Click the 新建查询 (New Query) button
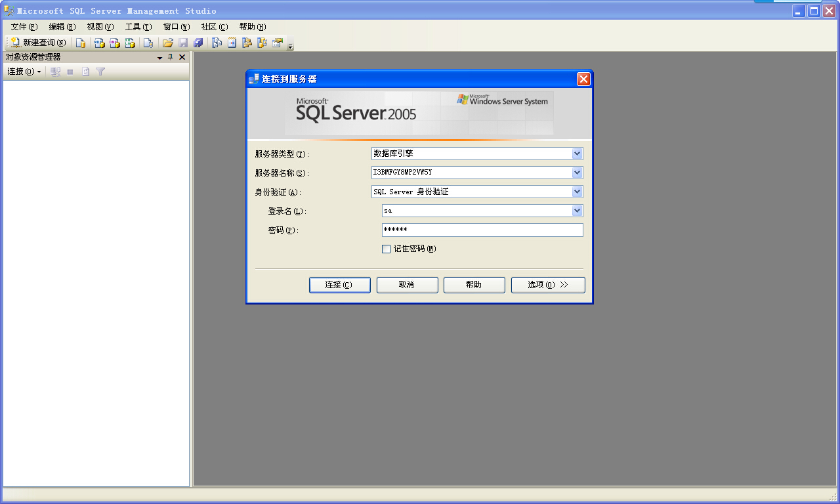 pyautogui.click(x=38, y=43)
